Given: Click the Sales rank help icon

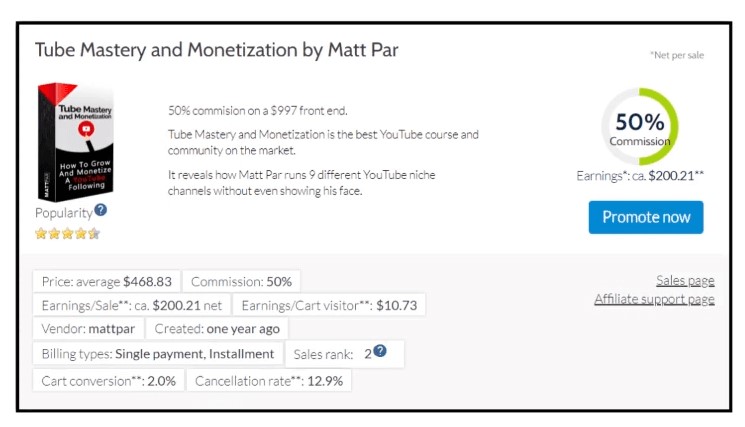Looking at the screenshot, I should point(380,352).
